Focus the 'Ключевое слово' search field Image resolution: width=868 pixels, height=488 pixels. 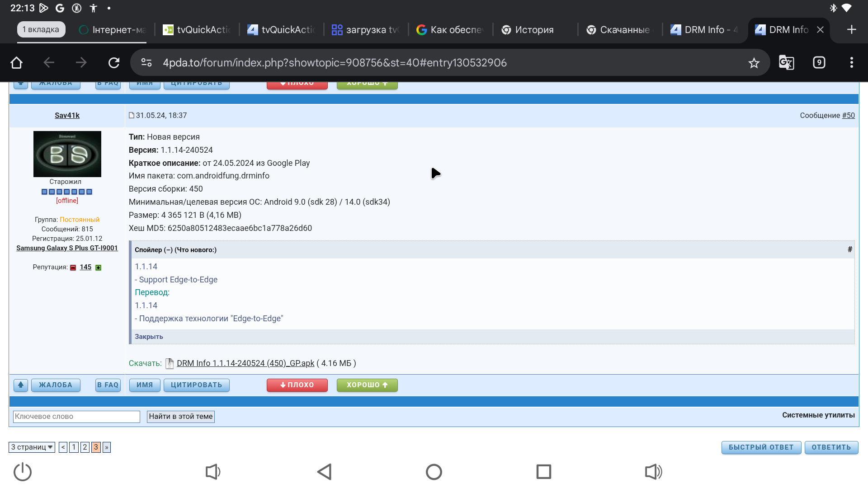(x=76, y=417)
